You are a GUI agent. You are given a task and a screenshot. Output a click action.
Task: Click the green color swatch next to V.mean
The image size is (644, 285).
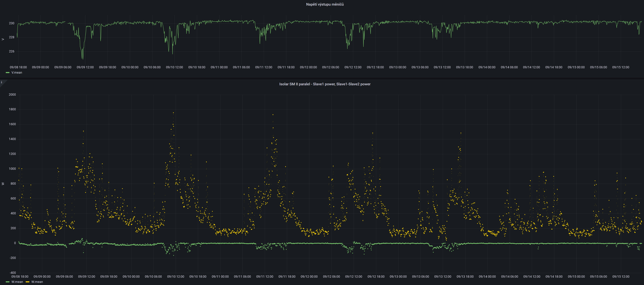click(8, 73)
